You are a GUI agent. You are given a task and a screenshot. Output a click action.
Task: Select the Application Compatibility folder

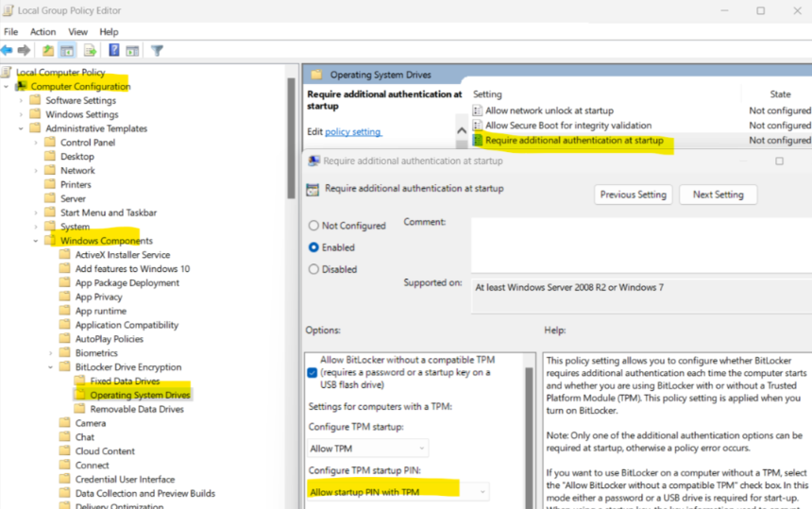[x=127, y=325]
